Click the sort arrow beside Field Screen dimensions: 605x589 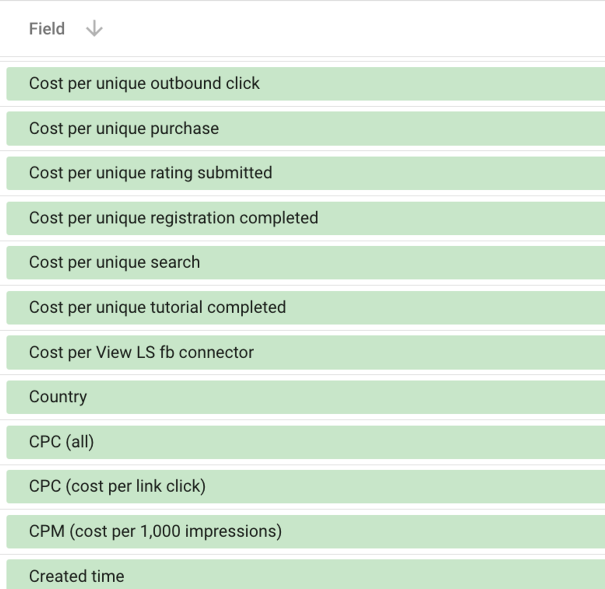click(x=94, y=29)
